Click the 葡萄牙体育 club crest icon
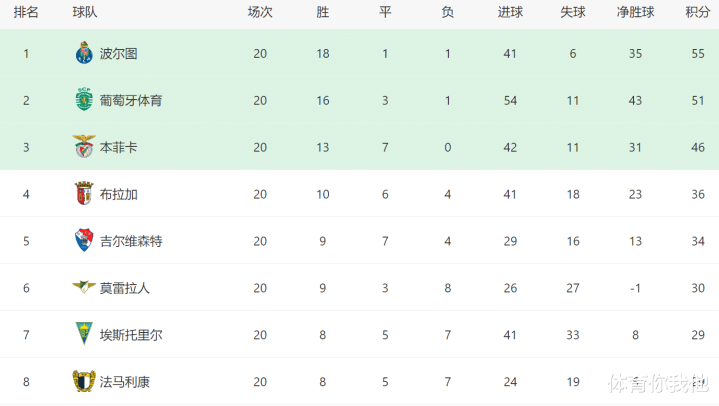The width and height of the screenshot is (719, 406). 83,101
